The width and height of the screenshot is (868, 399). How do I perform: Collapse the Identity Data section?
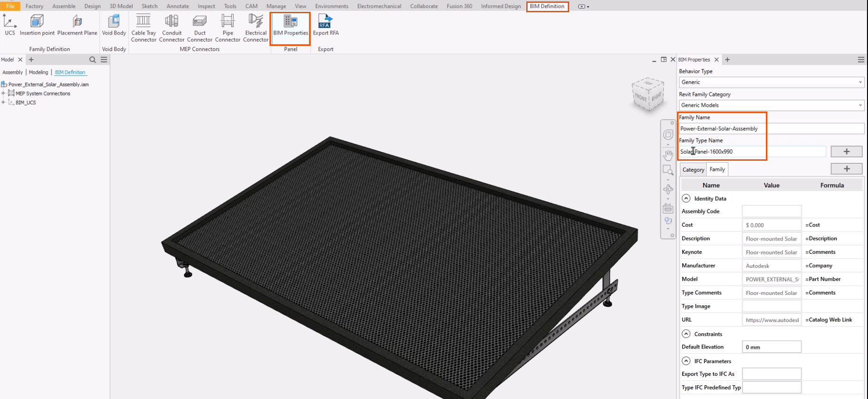coord(686,199)
